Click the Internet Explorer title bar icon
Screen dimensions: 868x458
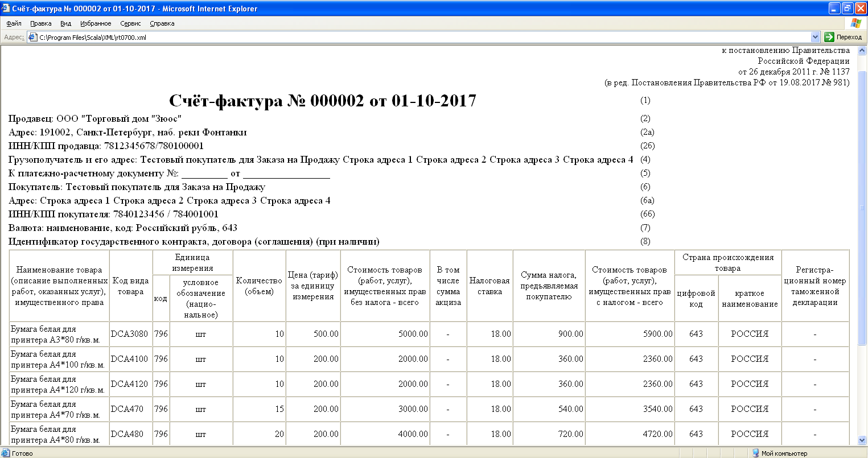(x=6, y=9)
